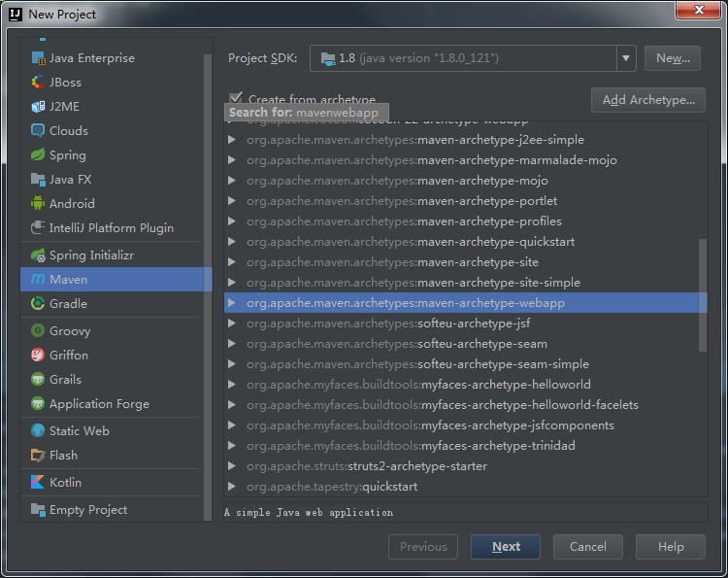
Task: Open Help for New Project
Action: (671, 547)
